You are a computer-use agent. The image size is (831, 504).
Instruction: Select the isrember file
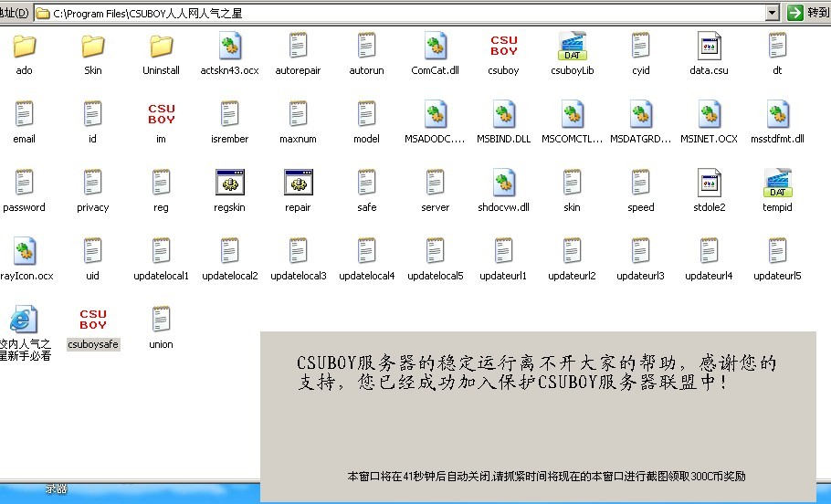229,114
